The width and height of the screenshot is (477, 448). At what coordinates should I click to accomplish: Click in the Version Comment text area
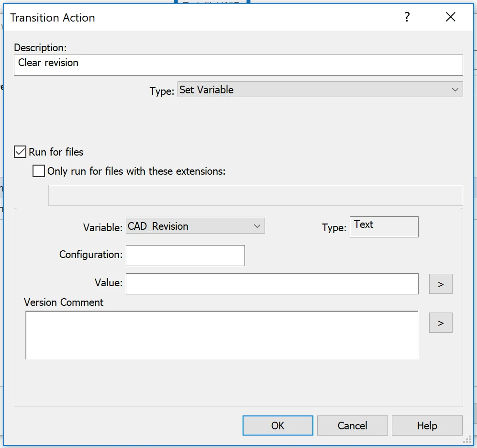(x=222, y=335)
